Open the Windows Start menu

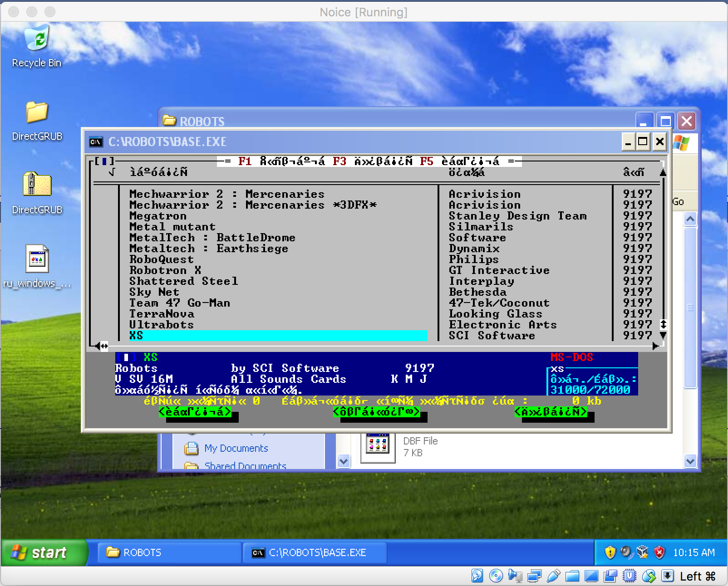pos(44,552)
